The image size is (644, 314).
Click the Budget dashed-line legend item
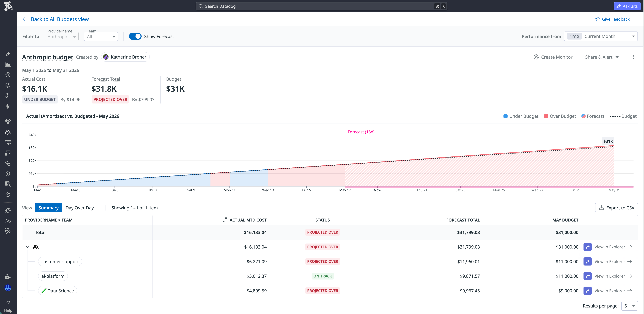(623, 116)
